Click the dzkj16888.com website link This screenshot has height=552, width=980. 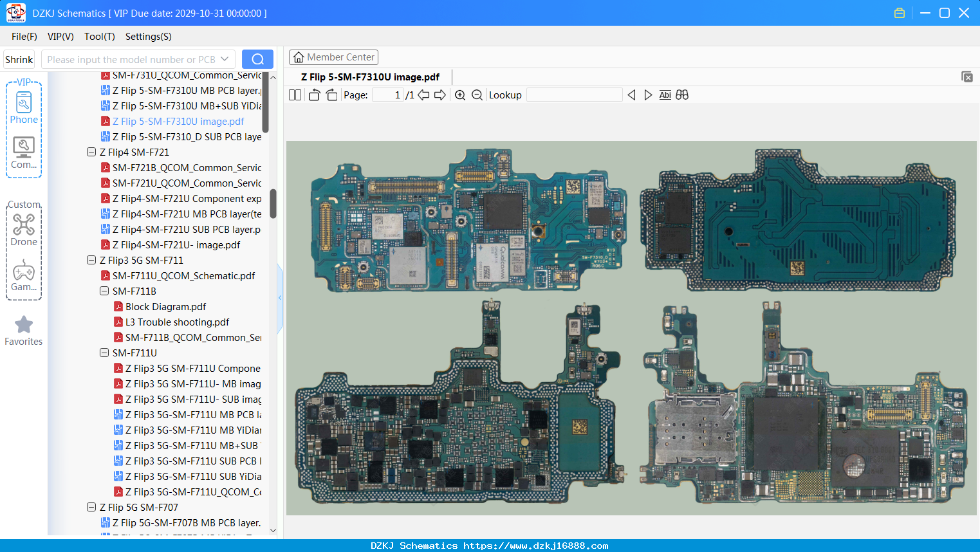[536, 546]
